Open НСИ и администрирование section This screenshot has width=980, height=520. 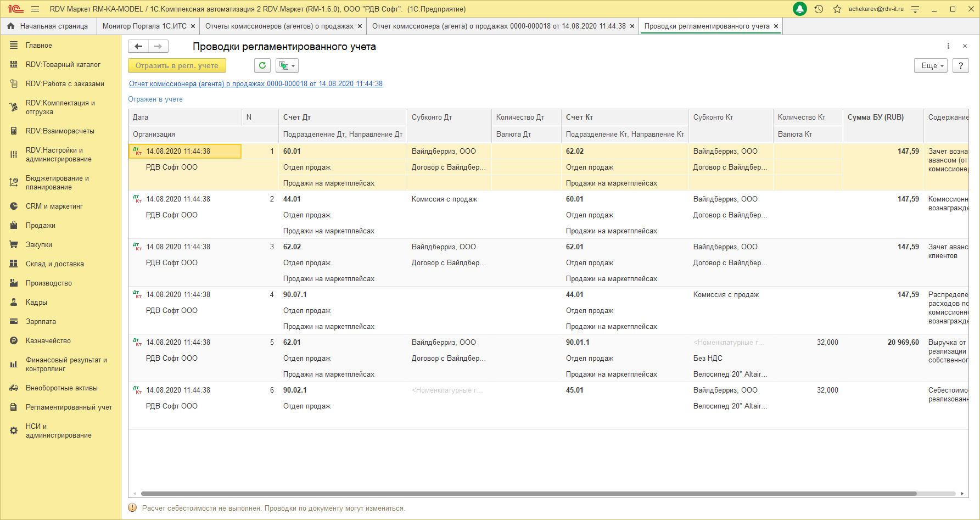58,430
